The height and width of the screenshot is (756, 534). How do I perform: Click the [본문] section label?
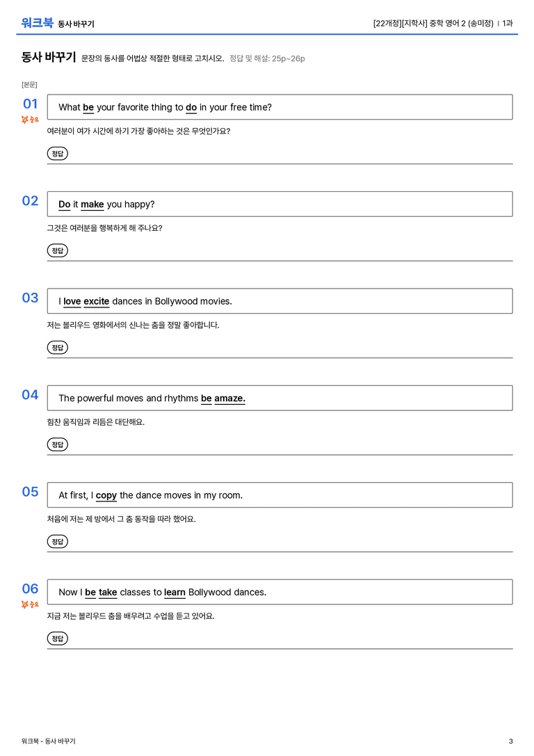click(x=29, y=84)
